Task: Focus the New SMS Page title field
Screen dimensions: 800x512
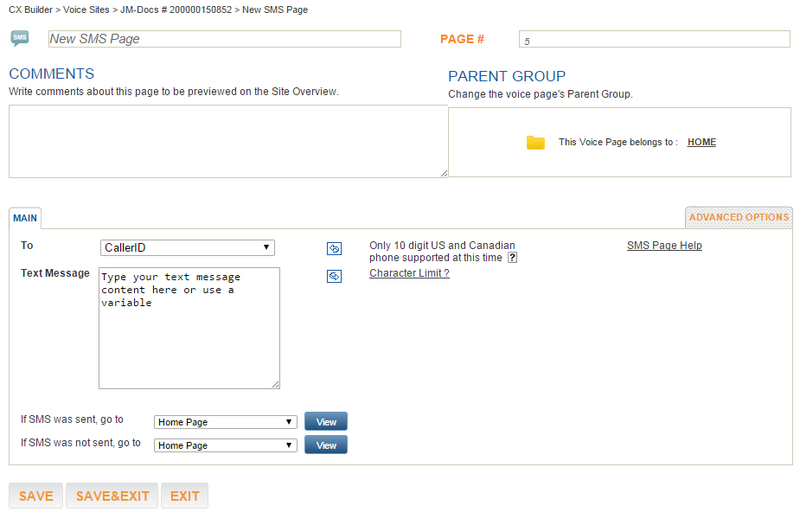Action: 224,39
